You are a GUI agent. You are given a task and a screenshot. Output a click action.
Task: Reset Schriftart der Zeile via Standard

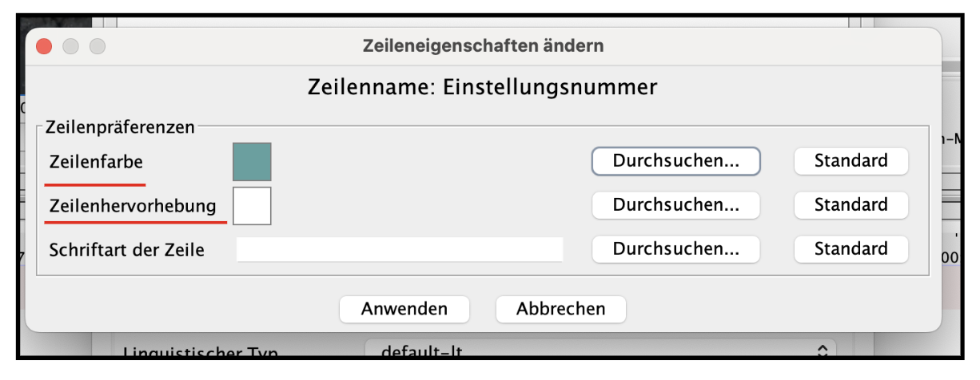(x=851, y=249)
